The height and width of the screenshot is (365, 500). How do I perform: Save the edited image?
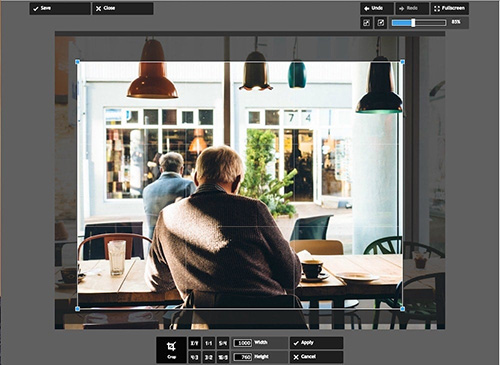tap(60, 8)
